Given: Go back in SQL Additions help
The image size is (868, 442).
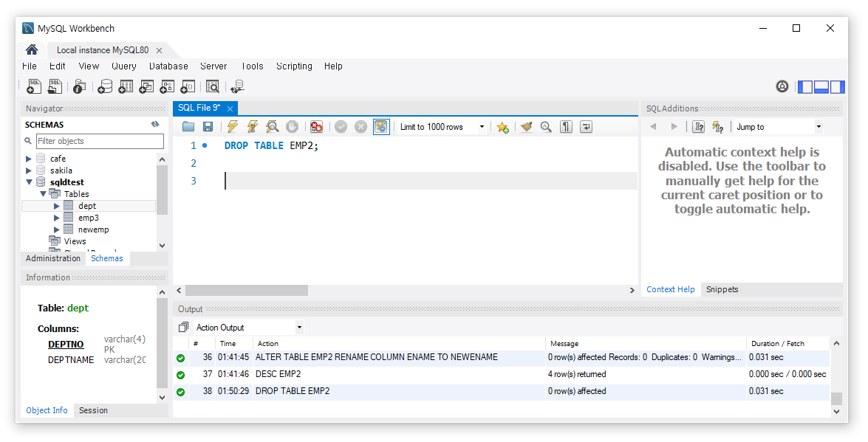Looking at the screenshot, I should click(x=653, y=127).
